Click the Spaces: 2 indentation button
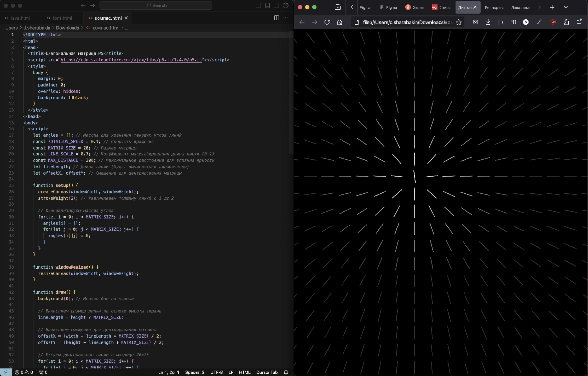 click(x=195, y=372)
